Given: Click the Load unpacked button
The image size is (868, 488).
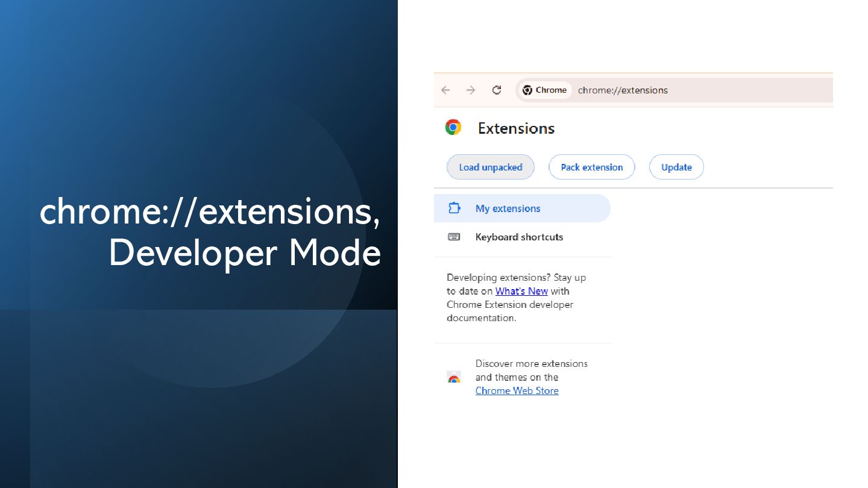Looking at the screenshot, I should point(491,167).
